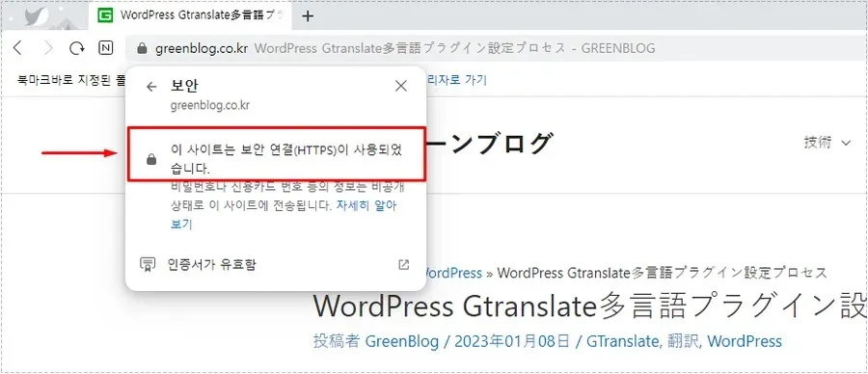
Task: Click the lock icon in address bar
Action: point(142,49)
